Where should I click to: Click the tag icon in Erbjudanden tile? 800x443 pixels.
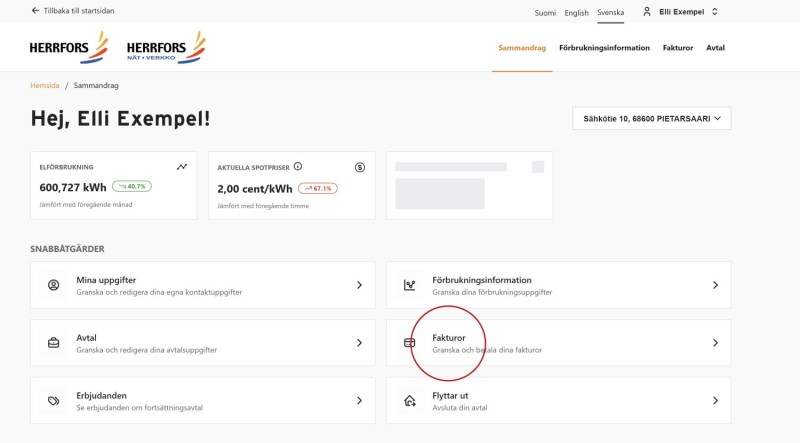coord(54,401)
